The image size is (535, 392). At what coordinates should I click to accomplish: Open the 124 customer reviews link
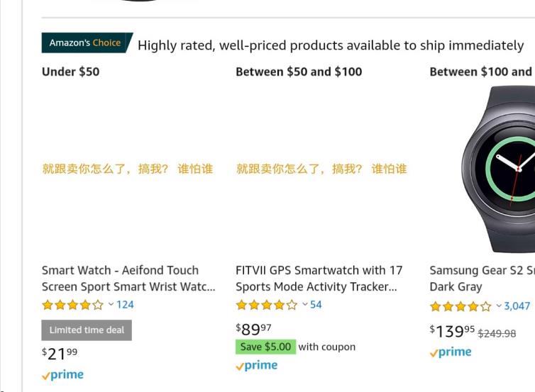click(125, 305)
